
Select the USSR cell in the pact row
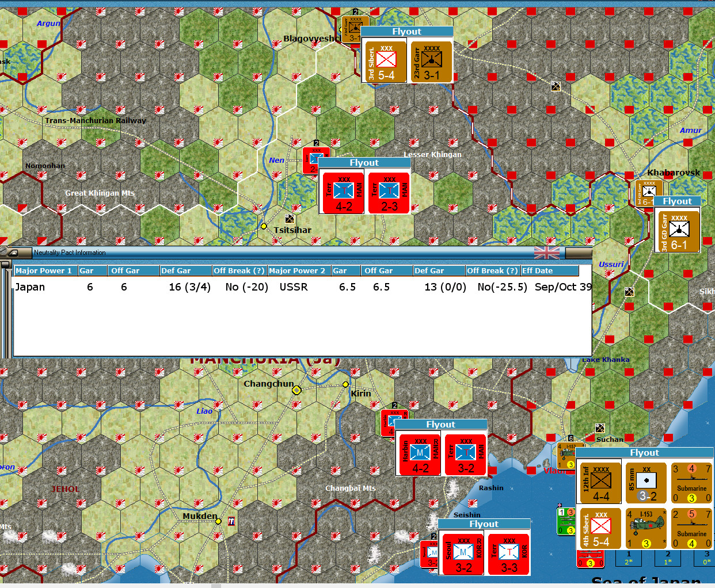pos(294,287)
